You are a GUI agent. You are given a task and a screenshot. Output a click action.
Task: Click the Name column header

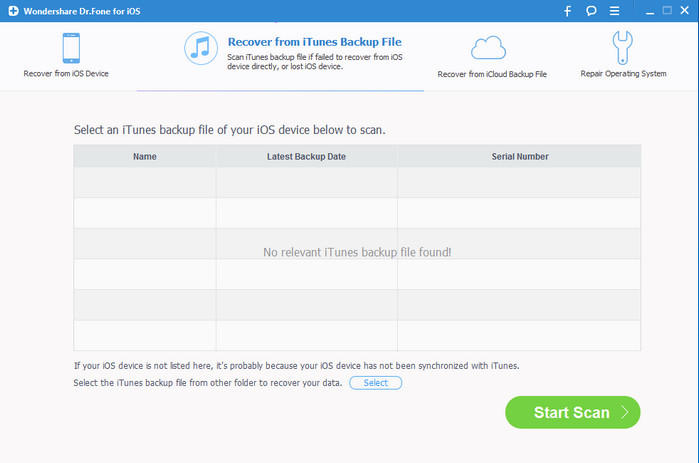tap(144, 156)
